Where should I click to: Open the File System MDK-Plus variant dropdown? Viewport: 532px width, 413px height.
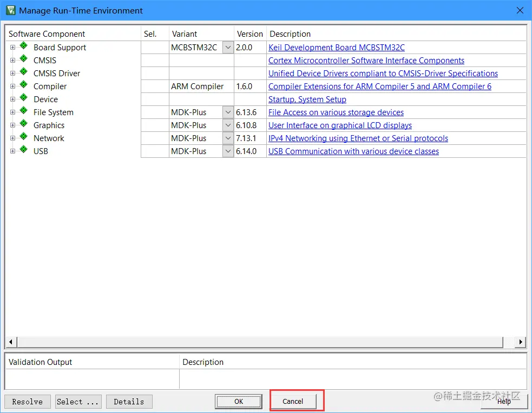click(x=228, y=112)
